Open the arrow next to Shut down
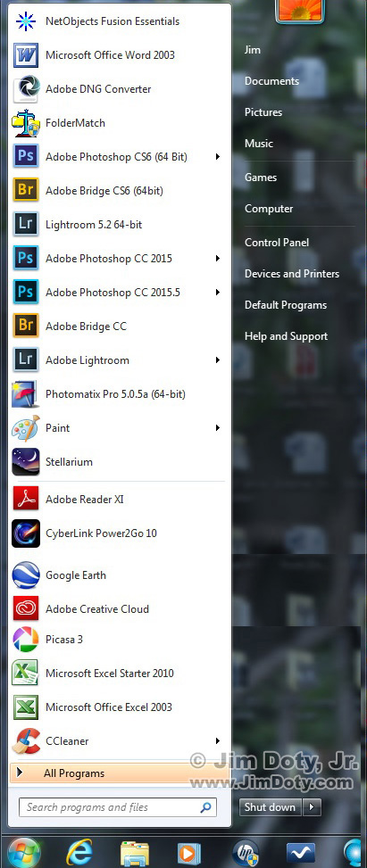 tap(312, 807)
